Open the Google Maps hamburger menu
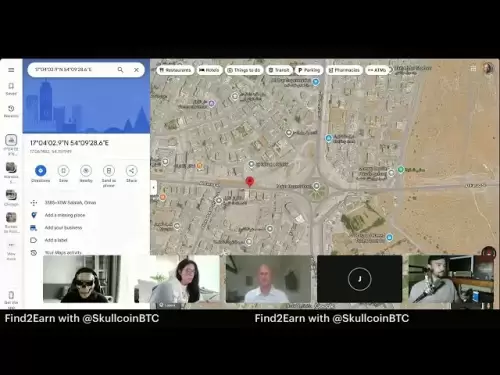 [11, 70]
